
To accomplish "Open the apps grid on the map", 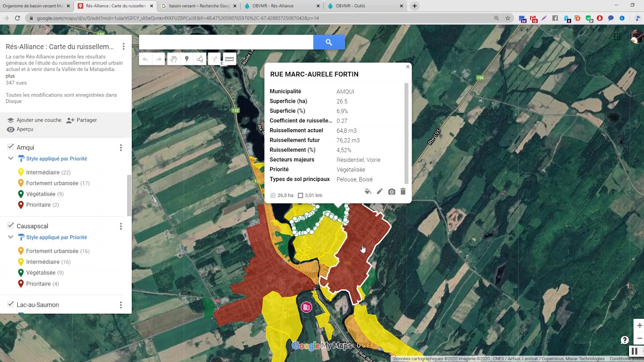I will tap(617, 37).
